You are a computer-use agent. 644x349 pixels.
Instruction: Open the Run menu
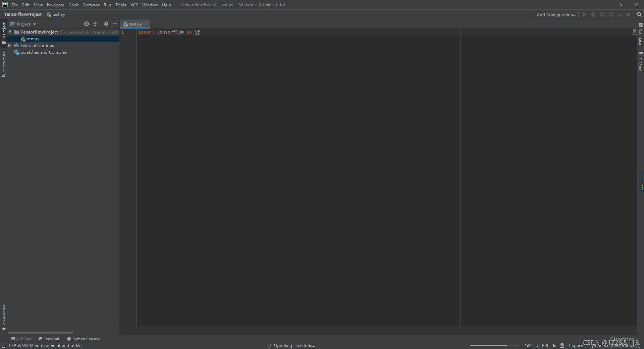pyautogui.click(x=107, y=5)
